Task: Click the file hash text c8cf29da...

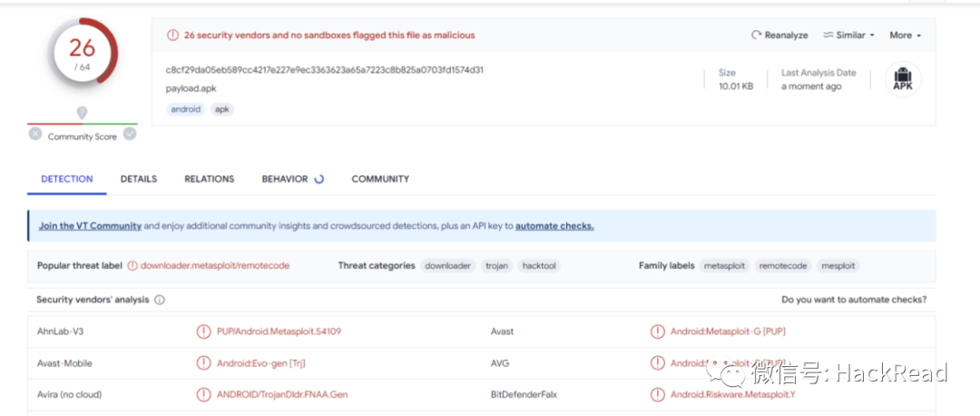Action: [324, 70]
